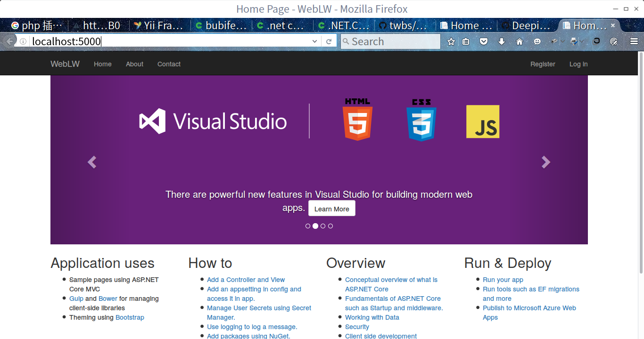Switch to the 'php 插…' Google tab

click(37, 25)
